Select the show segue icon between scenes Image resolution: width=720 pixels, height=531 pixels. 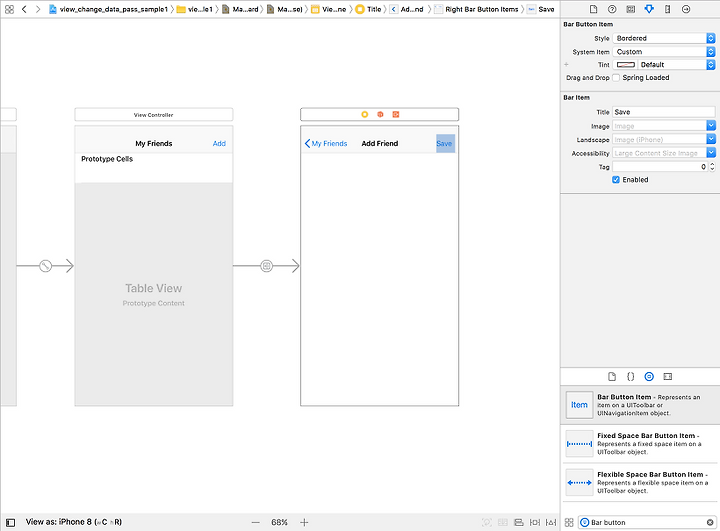[266, 266]
